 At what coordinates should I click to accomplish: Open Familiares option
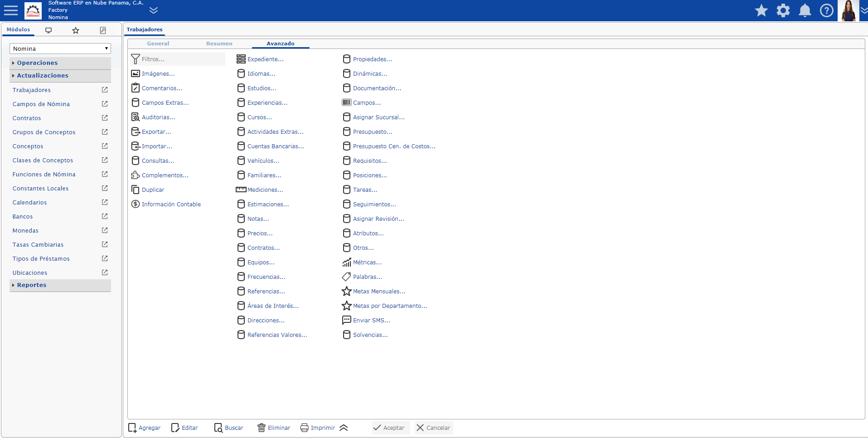(x=259, y=175)
